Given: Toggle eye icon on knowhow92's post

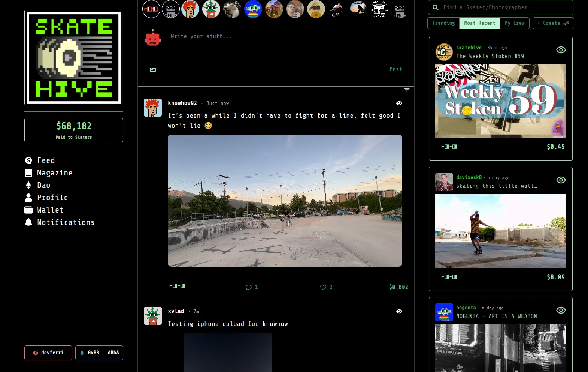Looking at the screenshot, I should coord(399,103).
